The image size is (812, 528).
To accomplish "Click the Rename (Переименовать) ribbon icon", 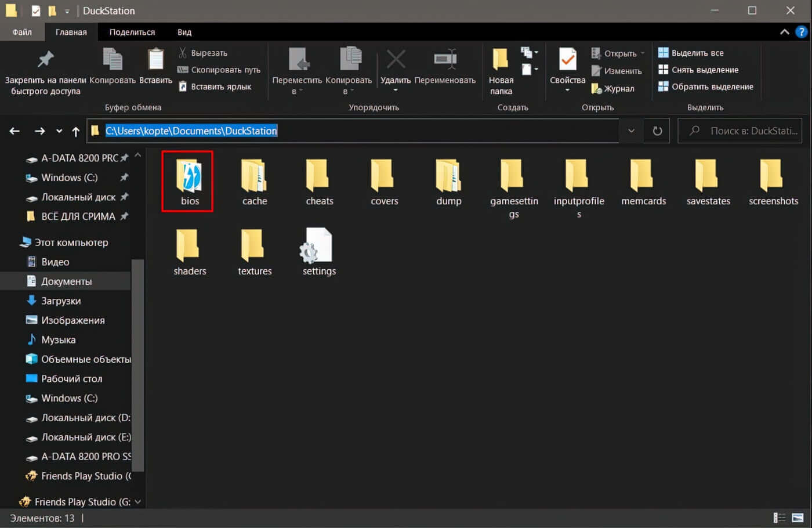I will 445,59.
